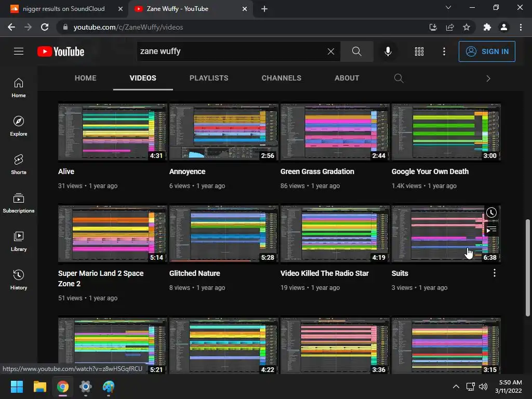The height and width of the screenshot is (399, 532).
Task: Switch to the SoundCloud browser tab
Action: point(64,9)
